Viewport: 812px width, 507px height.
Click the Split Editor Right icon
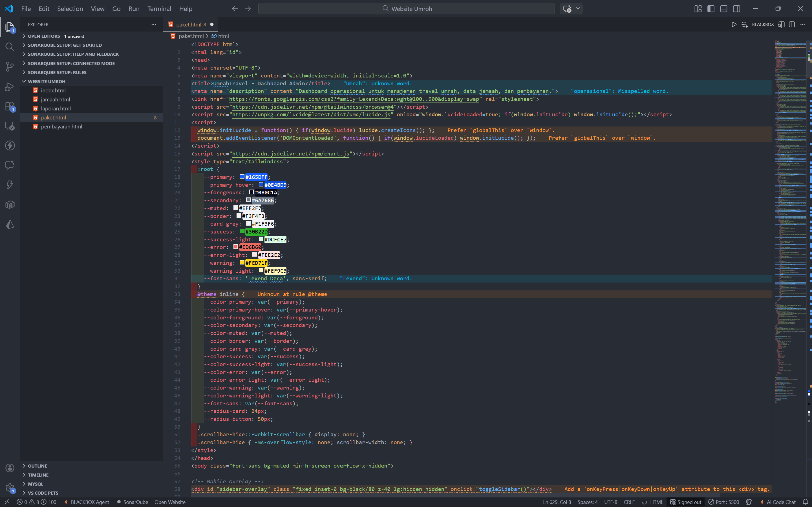[x=792, y=25]
